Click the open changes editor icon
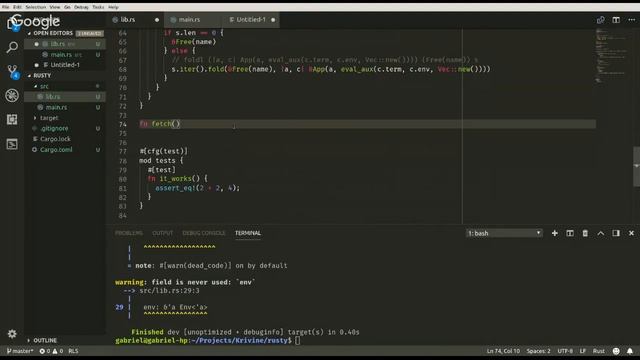Screen dimensions: 640x360 pos(600,20)
